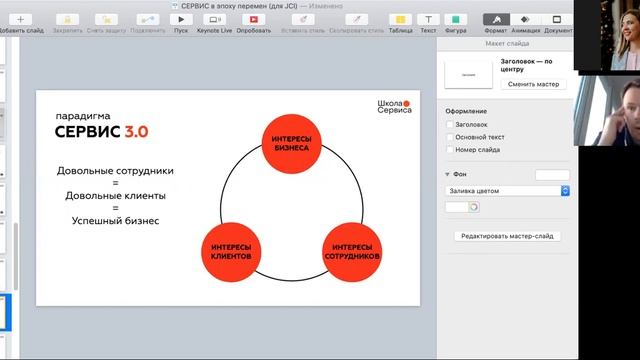
Task: Click the Довольные клиенты text line
Action: (x=116, y=196)
